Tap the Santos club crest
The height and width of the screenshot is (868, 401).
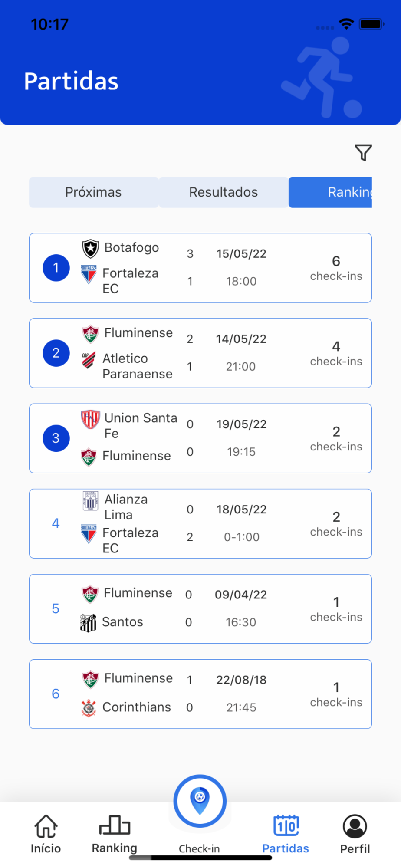click(88, 623)
